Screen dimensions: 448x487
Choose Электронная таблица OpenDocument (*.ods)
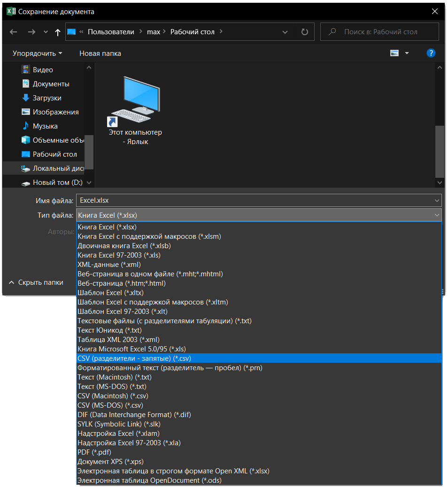click(x=259, y=480)
